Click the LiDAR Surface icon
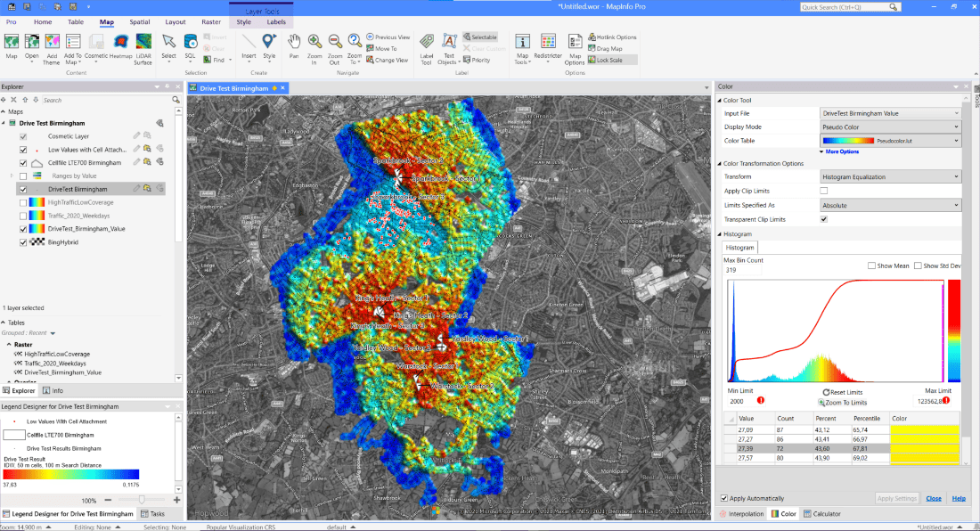Viewport: 980px width, 531px height. (x=143, y=43)
